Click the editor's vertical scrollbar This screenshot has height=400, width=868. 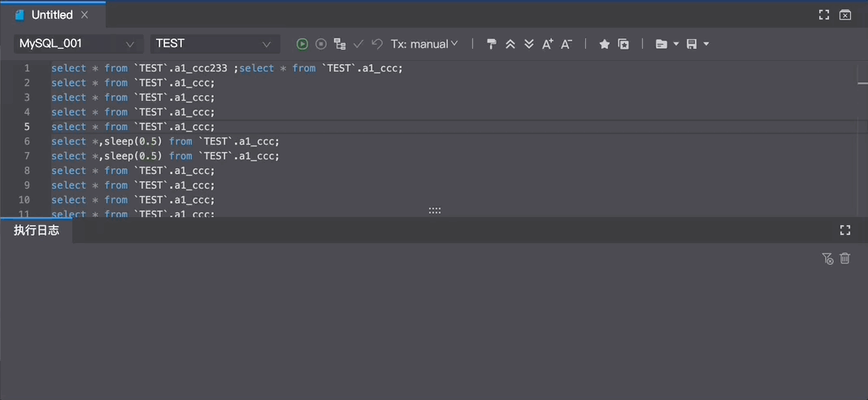(x=862, y=138)
